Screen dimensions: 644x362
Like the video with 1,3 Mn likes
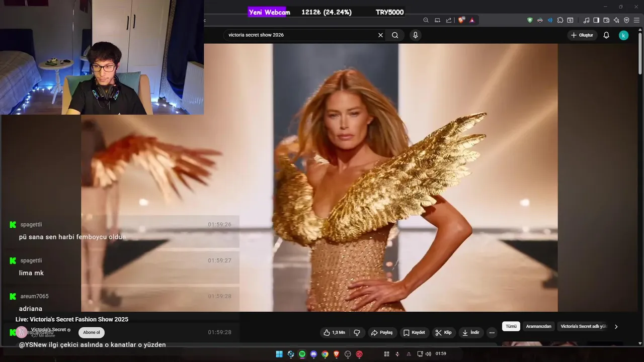tap(335, 332)
